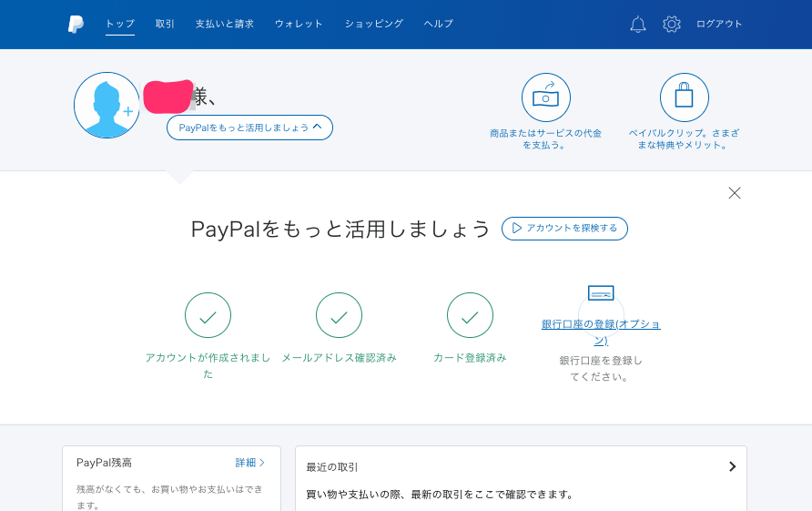Open the 詳細 link for PayPal balance
Screen dimensions: 812x511
tap(250, 463)
